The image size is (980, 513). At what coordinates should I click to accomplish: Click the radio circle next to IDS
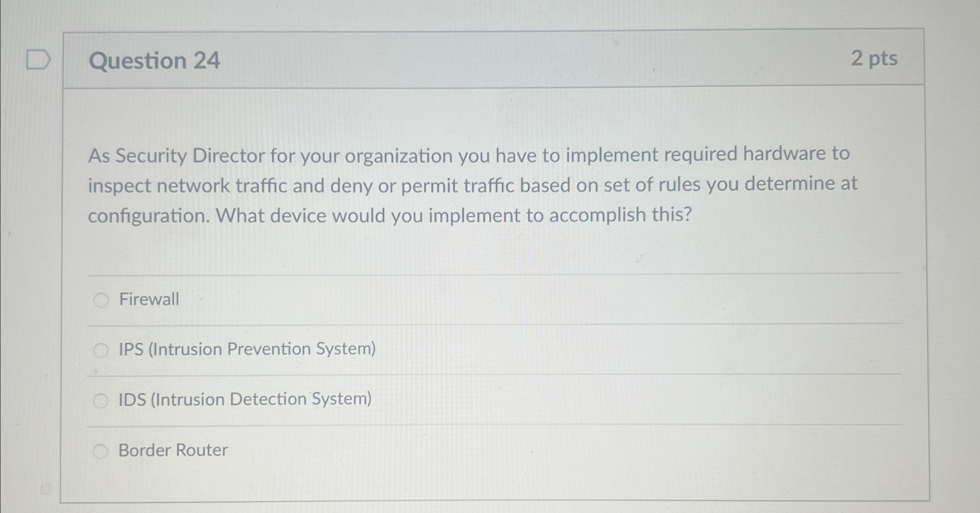click(101, 400)
